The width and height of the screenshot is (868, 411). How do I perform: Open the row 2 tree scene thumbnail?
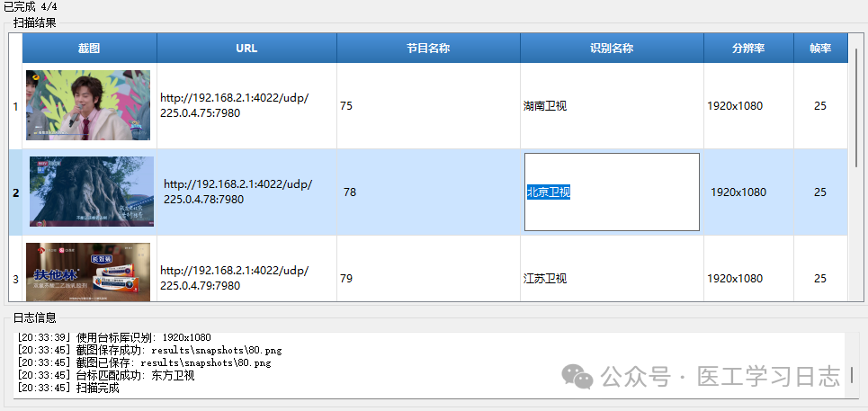click(91, 192)
